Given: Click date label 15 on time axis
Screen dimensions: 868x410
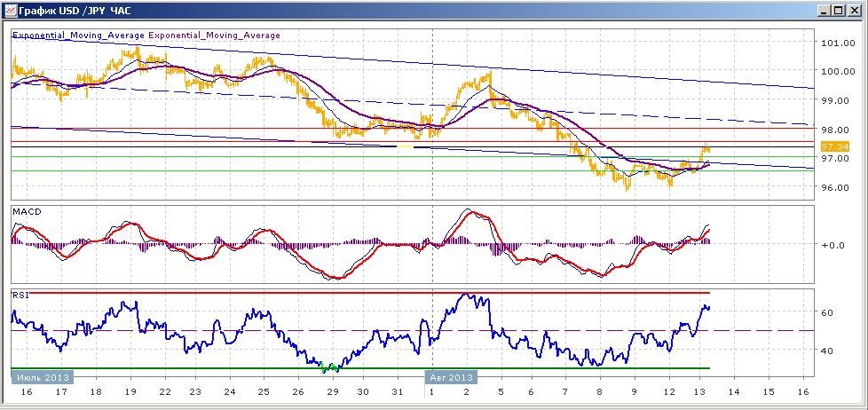Looking at the screenshot, I should tap(769, 391).
